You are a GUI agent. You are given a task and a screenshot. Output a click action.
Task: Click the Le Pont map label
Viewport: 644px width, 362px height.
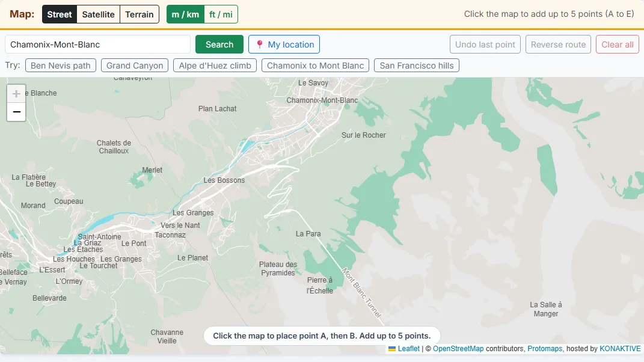tap(133, 244)
